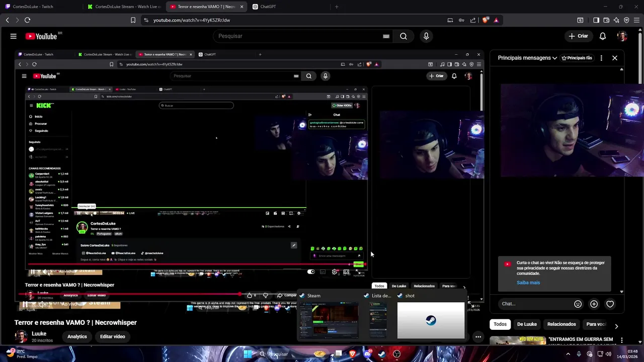Image resolution: width=644 pixels, height=362 pixels.
Task: Open Discord from the taskbar
Action: pos(367,354)
